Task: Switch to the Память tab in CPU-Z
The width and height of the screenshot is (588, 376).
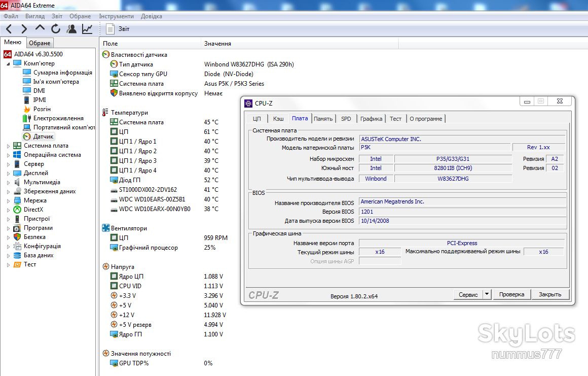Action: pyautogui.click(x=323, y=119)
